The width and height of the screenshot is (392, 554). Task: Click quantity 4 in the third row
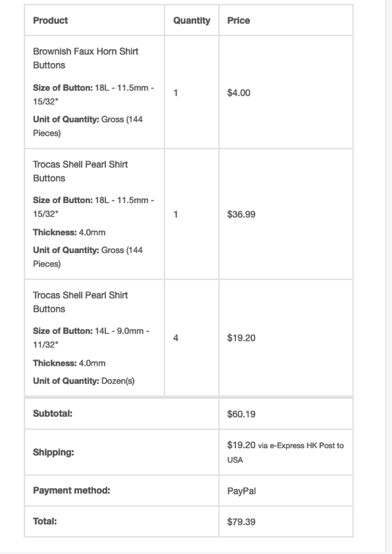coord(176,338)
